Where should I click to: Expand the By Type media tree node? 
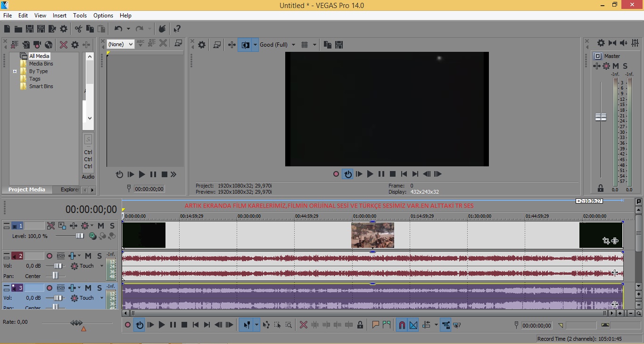[x=15, y=72]
